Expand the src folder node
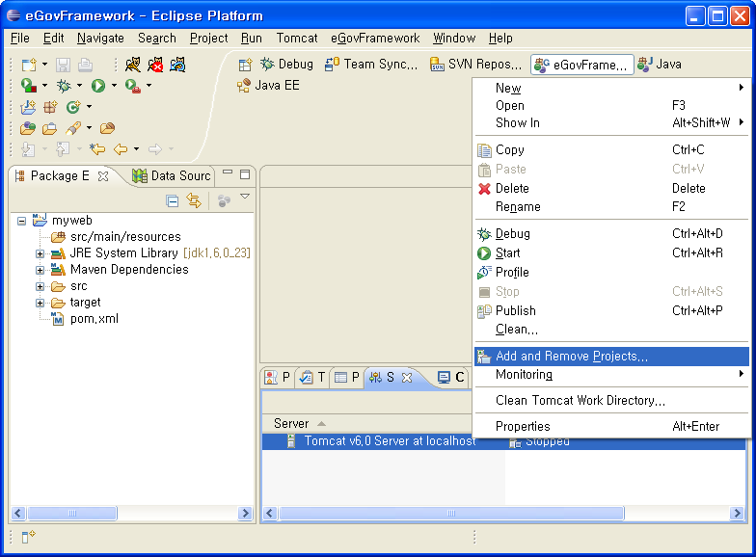 pos(40,287)
